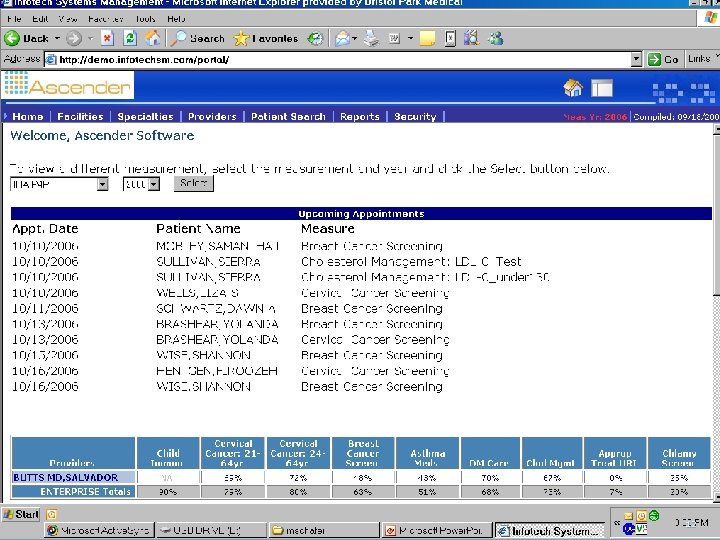
Task: Click the green Go arrow button
Action: 654,59
